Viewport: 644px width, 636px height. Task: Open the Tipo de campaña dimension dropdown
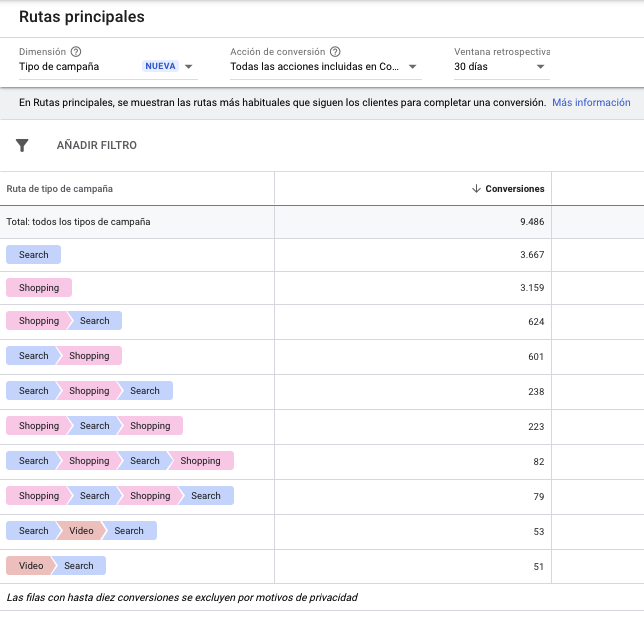tap(108, 67)
